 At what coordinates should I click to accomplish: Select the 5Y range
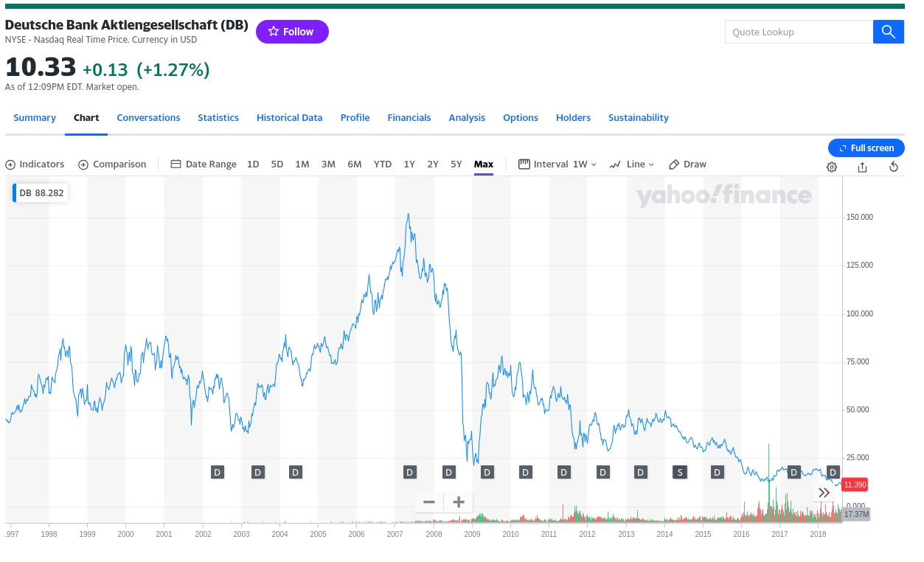[x=456, y=164]
